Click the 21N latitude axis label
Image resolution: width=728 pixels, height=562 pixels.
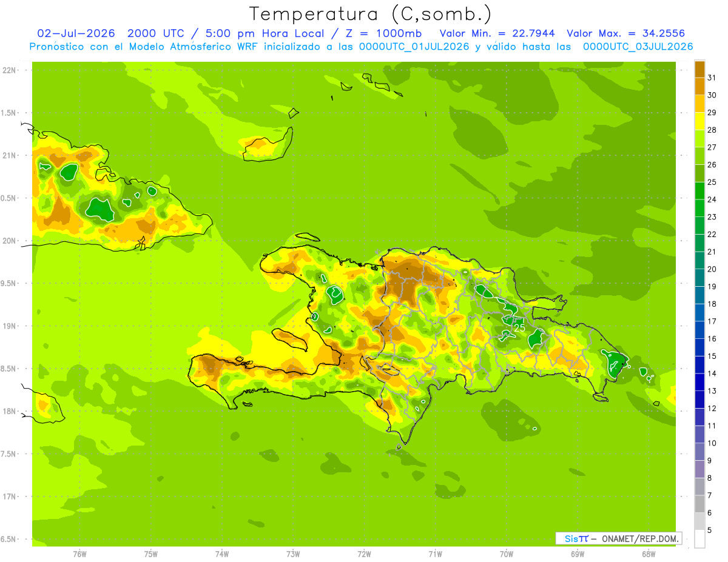coord(9,155)
